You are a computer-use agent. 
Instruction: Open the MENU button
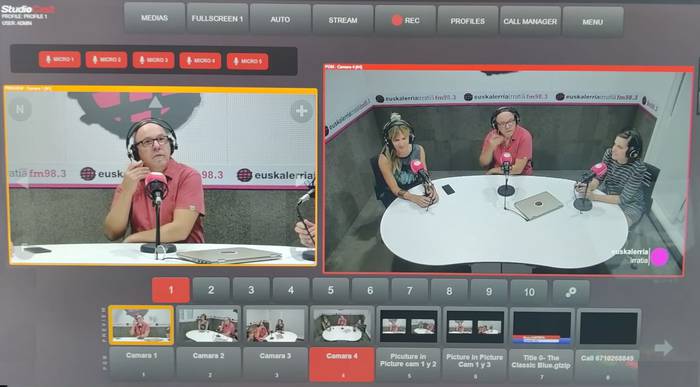593,21
